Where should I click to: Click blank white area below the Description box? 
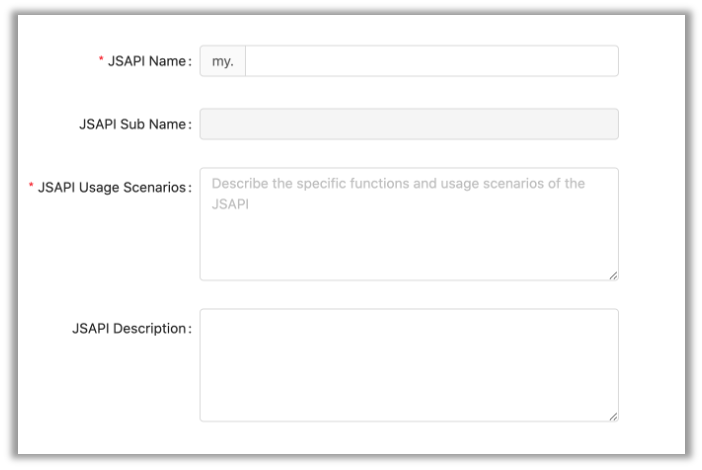pos(408,438)
